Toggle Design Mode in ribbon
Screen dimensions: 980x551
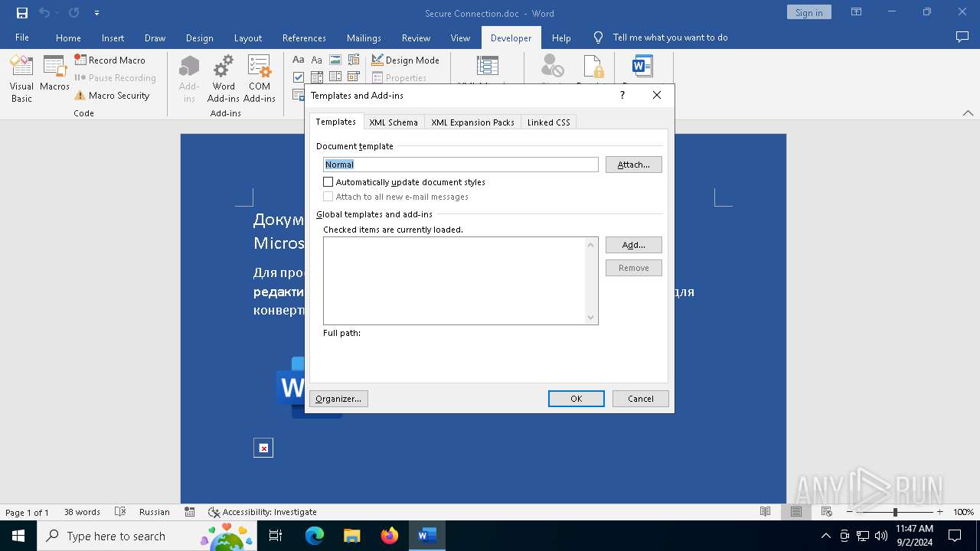pyautogui.click(x=405, y=60)
